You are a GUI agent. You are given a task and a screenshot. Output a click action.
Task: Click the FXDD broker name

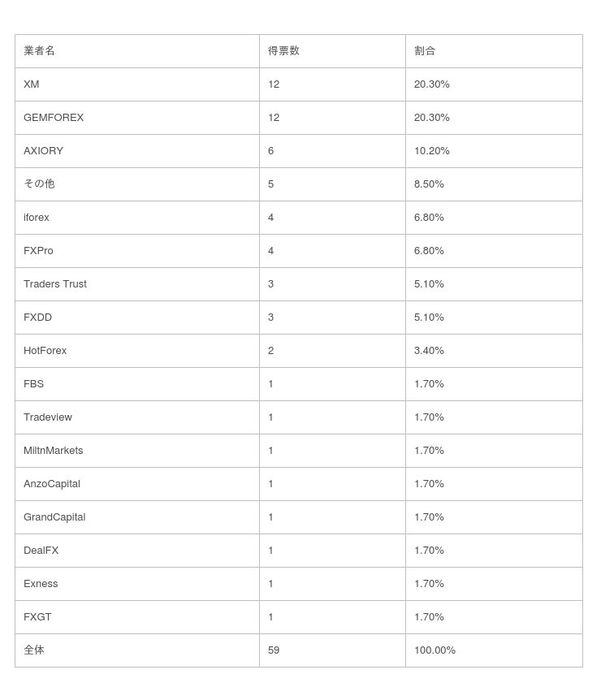point(37,317)
